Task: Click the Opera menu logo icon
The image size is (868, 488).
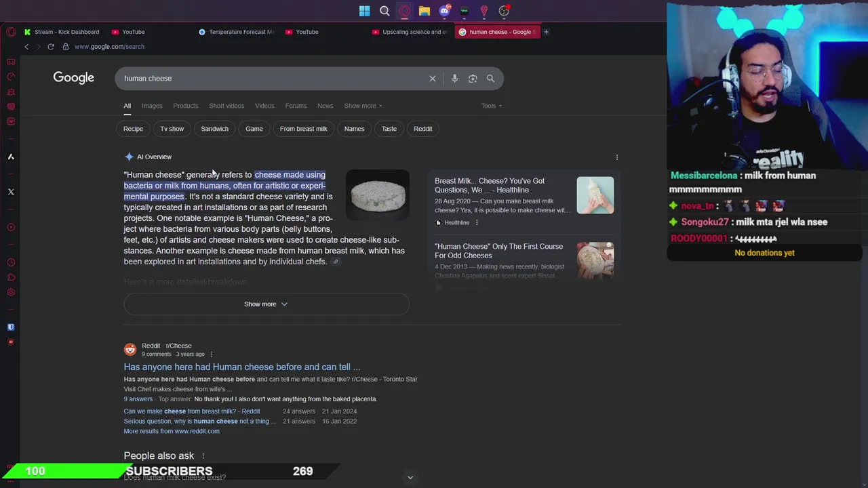Action: tap(11, 32)
